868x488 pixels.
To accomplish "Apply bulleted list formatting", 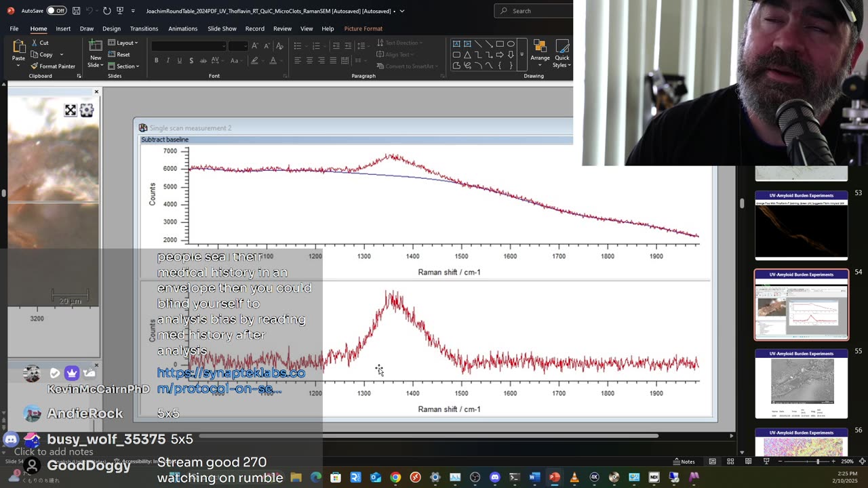I will pos(299,45).
